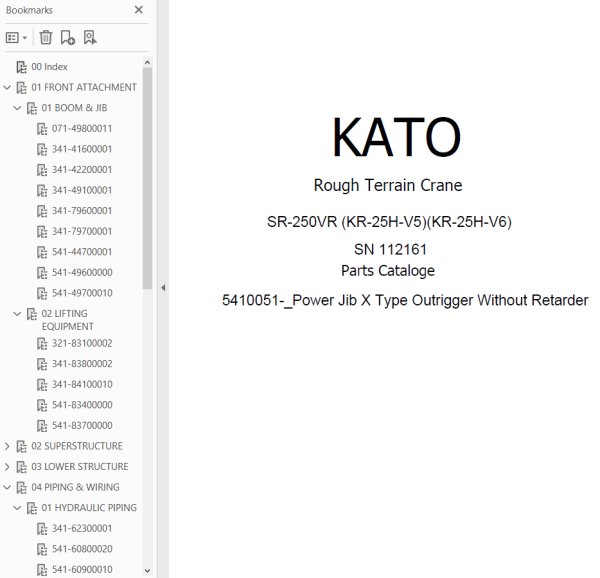This screenshot has height=578, width=600.
Task: Click the bookmark icon beside 341-41600001
Action: pyautogui.click(x=42, y=150)
